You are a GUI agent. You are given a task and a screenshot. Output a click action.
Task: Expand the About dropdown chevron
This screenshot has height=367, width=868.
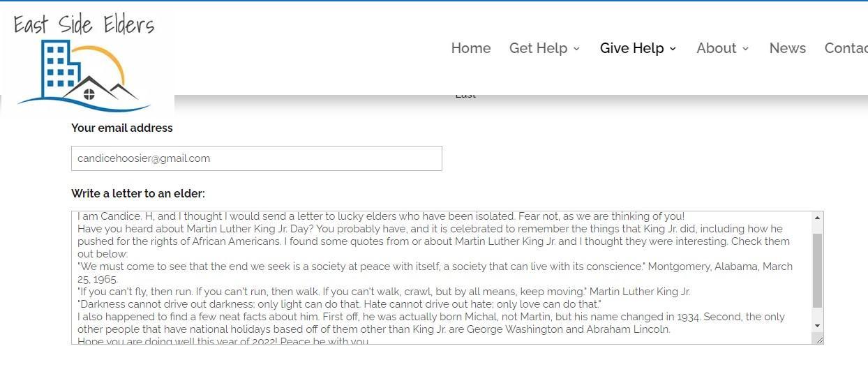point(745,49)
